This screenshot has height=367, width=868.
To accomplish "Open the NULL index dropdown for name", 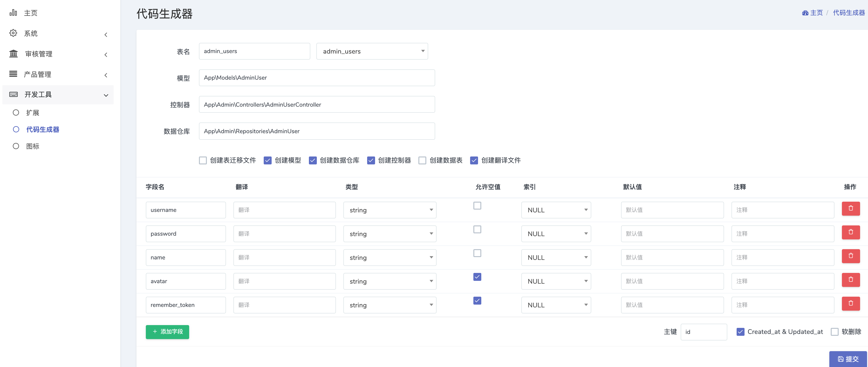I will pos(556,257).
